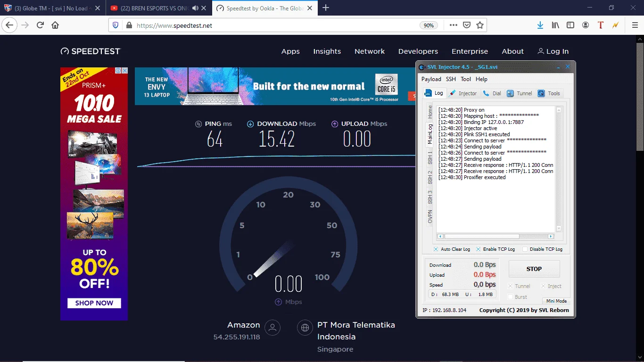Screen dimensions: 644x362
Task: Mute the BREN ESPORTS tab audio
Action: click(195, 8)
